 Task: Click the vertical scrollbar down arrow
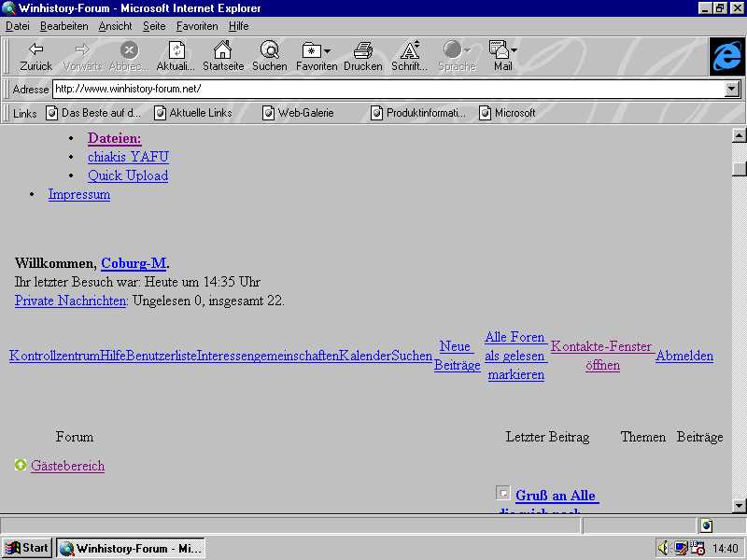point(740,506)
